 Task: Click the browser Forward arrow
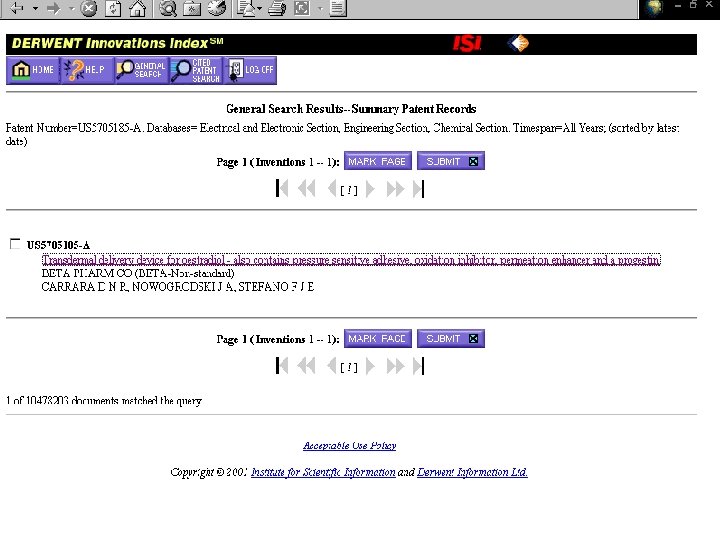[54, 8]
